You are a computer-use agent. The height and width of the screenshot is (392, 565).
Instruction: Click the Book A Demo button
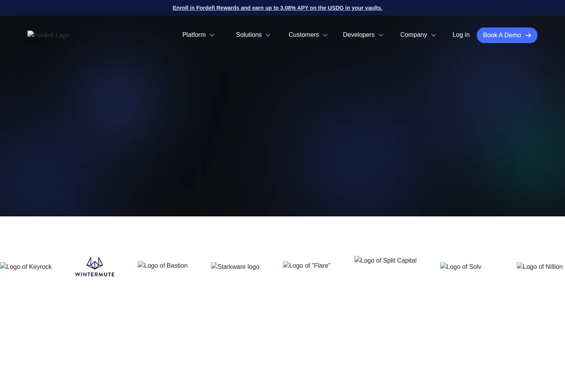coord(507,35)
